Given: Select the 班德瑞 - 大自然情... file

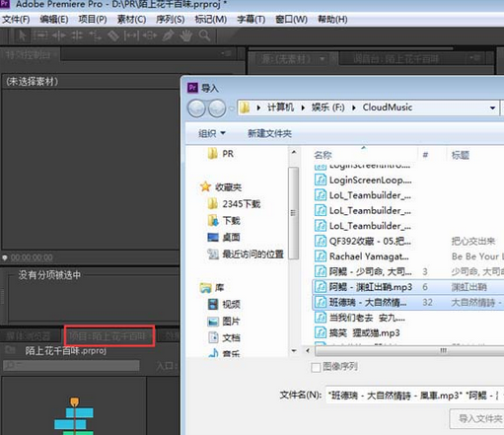Looking at the screenshot, I should [x=407, y=303].
